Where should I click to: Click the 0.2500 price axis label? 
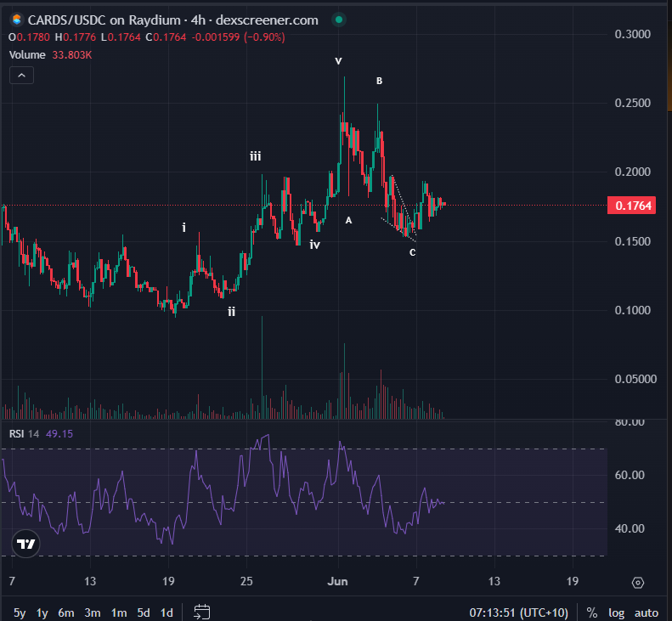click(x=633, y=103)
